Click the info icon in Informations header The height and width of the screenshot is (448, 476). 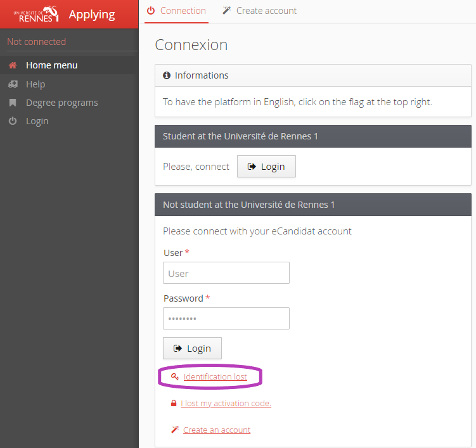click(x=167, y=75)
